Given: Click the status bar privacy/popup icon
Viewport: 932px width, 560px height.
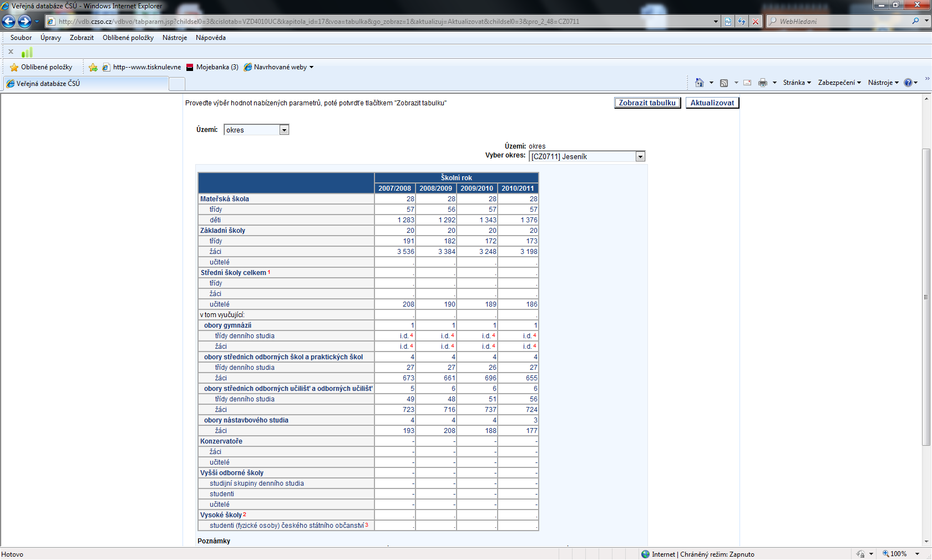Looking at the screenshot, I should [x=860, y=554].
